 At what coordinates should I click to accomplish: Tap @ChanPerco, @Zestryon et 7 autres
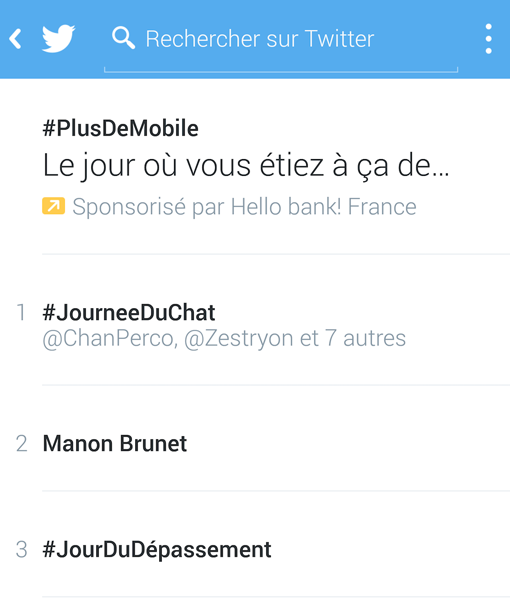pyautogui.click(x=224, y=339)
